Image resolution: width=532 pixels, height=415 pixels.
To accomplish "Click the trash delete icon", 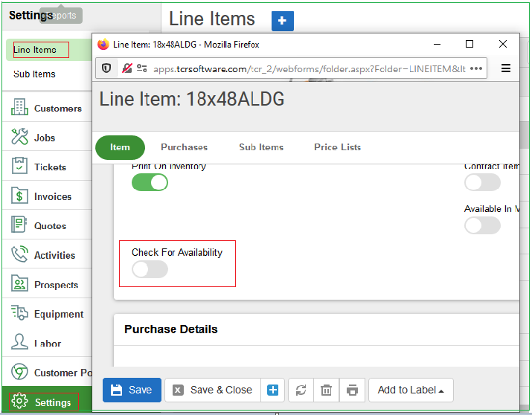I will [326, 390].
